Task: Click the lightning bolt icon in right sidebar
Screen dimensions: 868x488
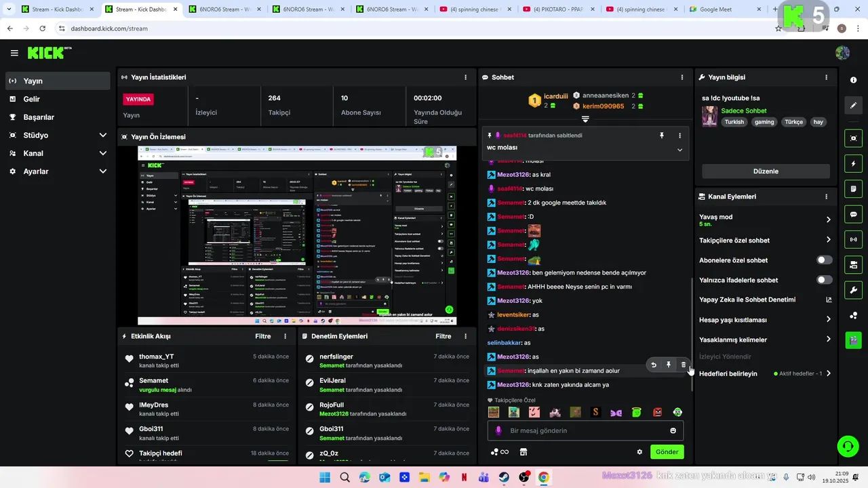Action: [x=853, y=163]
